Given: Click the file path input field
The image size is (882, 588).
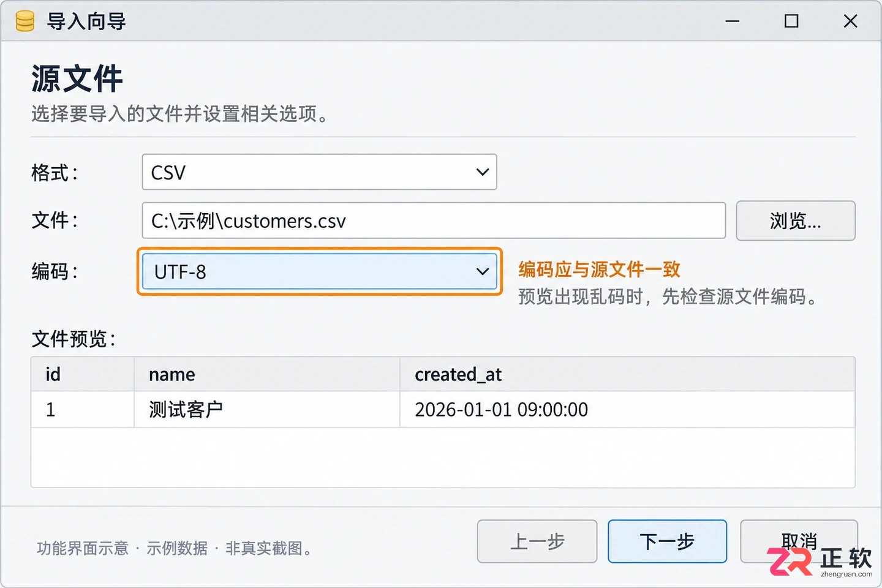Looking at the screenshot, I should [434, 221].
